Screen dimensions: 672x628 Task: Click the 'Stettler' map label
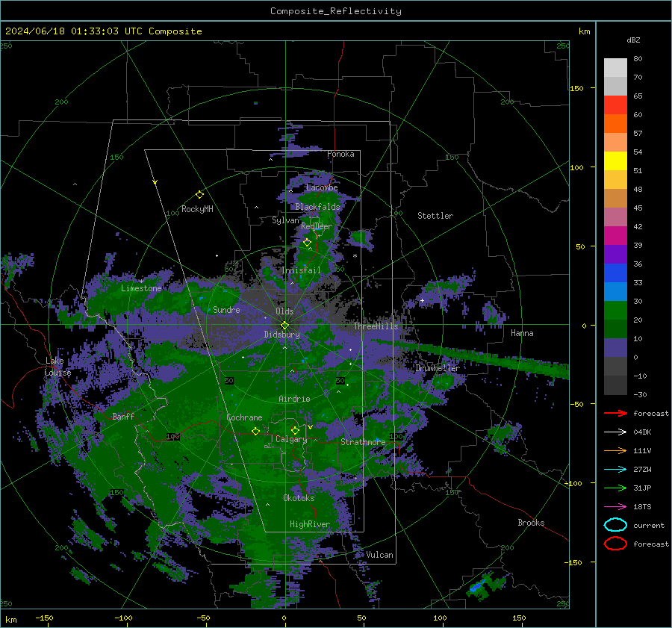[x=435, y=216]
